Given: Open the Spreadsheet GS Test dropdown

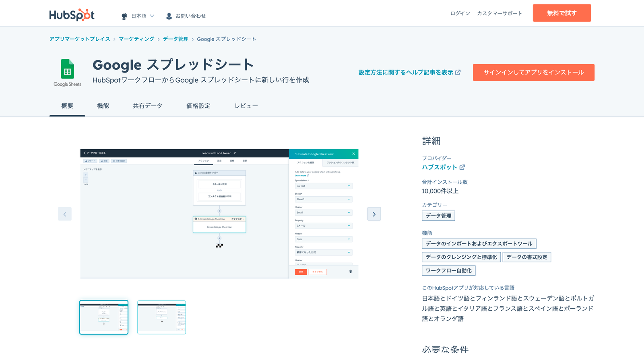Looking at the screenshot, I should tap(324, 186).
